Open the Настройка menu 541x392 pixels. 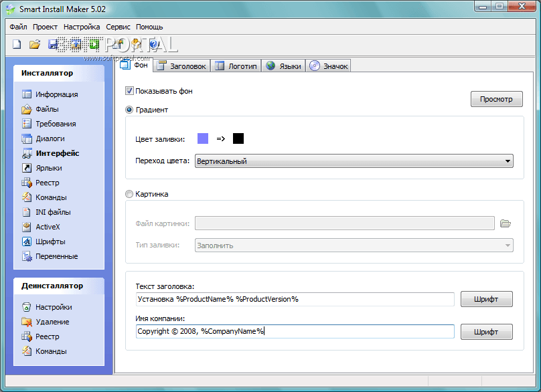(x=82, y=27)
